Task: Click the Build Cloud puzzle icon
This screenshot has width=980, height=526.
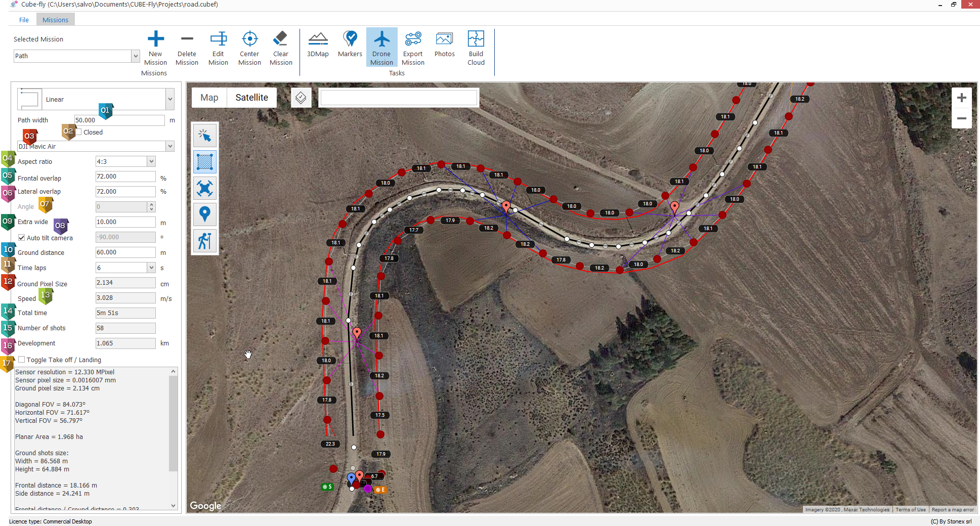Action: [x=476, y=39]
